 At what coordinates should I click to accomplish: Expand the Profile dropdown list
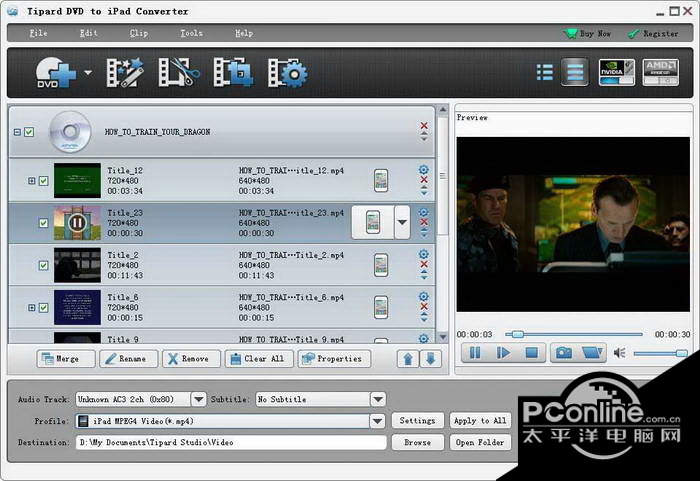(x=377, y=421)
